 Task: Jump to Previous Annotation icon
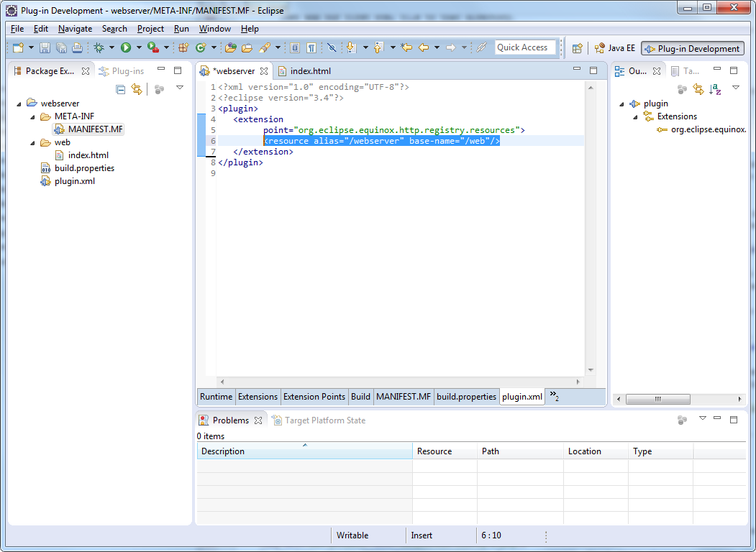click(x=379, y=47)
